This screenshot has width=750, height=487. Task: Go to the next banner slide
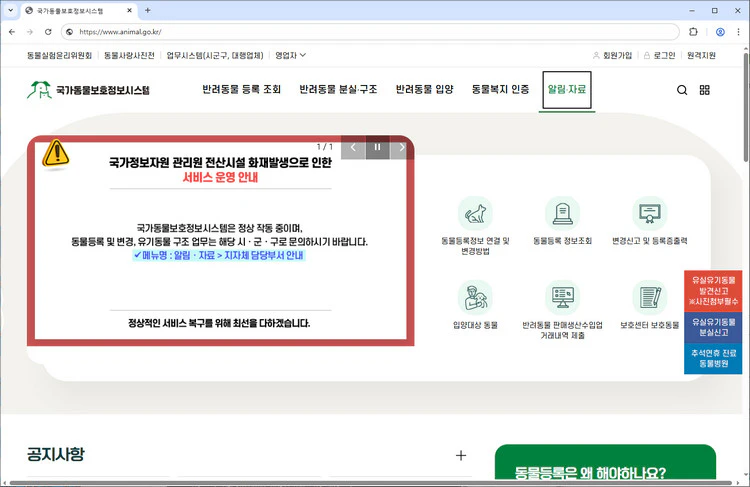point(401,147)
